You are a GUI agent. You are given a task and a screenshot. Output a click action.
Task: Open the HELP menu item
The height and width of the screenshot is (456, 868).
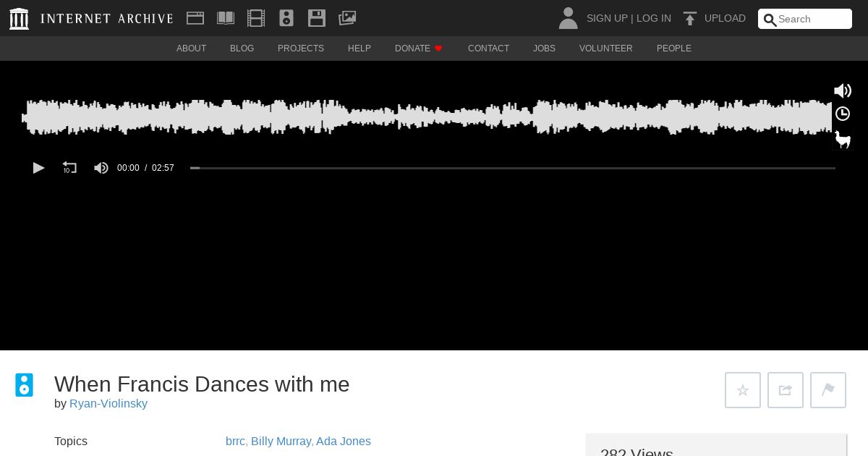pos(359,48)
